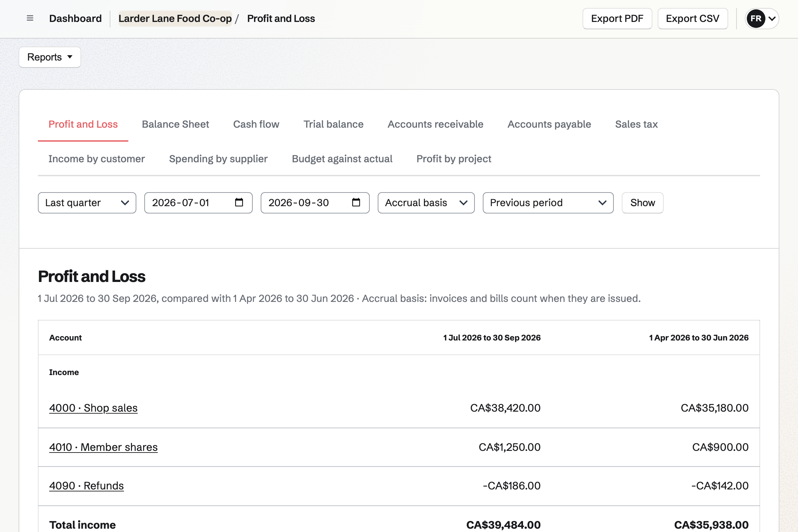Go to the Dashboard link
Screen dimensions: 798x532
click(x=75, y=18)
